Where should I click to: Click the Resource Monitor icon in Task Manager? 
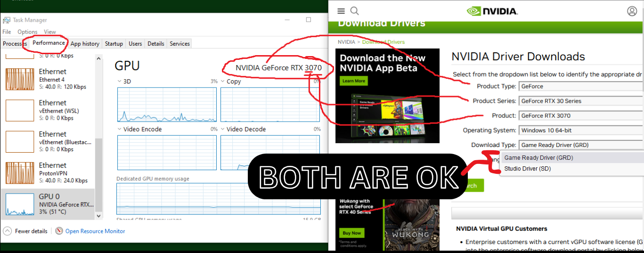tap(59, 231)
